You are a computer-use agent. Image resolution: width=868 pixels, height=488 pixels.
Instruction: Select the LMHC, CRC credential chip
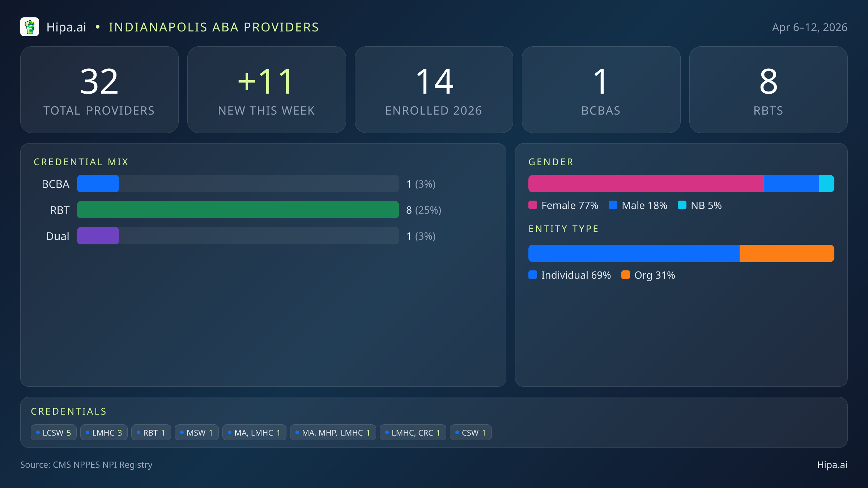coord(413,433)
